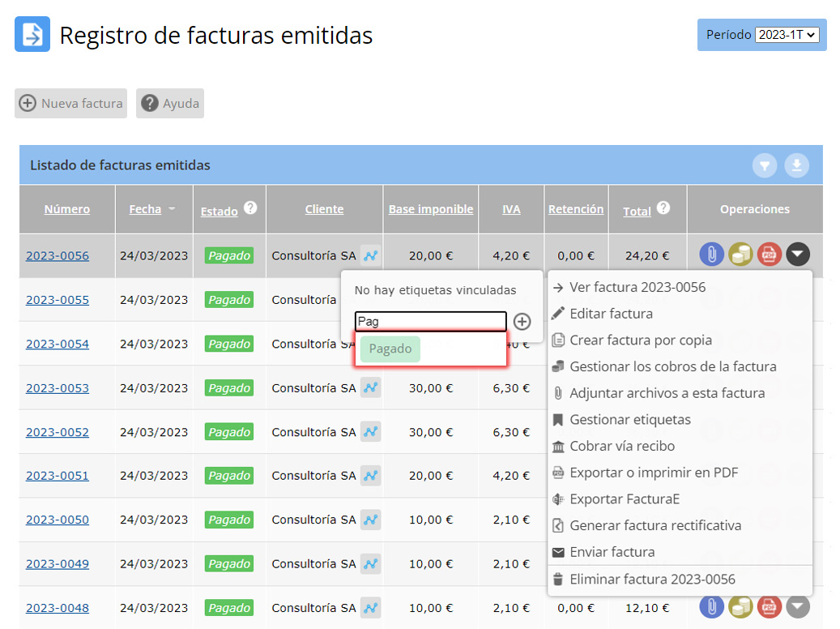
Task: Attach files paperclip icon for invoice 2023-0048
Action: [x=711, y=606]
